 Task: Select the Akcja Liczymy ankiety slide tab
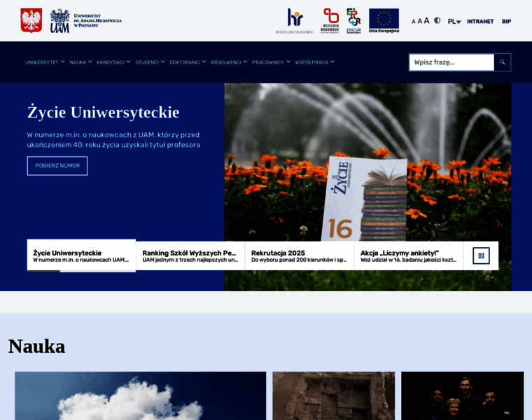[x=409, y=255]
